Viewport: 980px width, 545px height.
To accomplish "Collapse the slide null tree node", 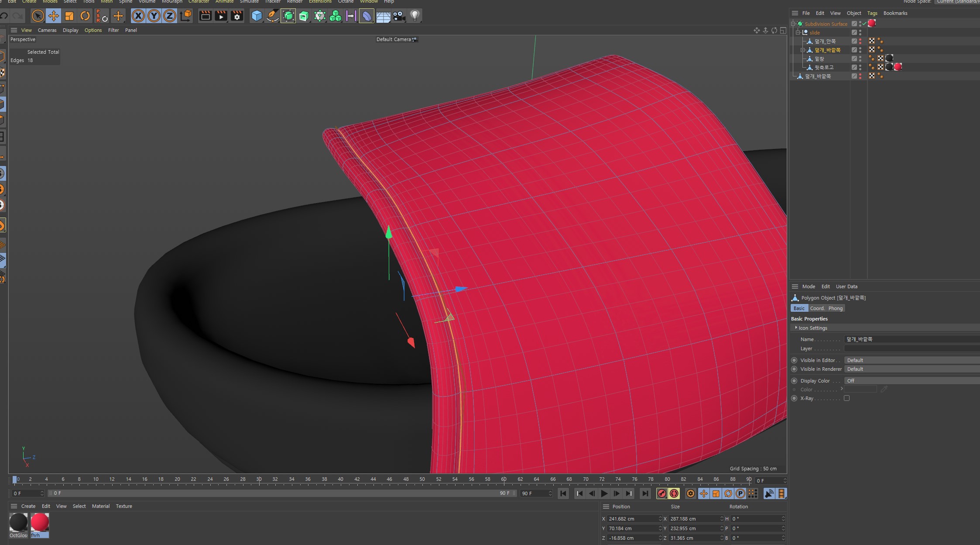I will pyautogui.click(x=798, y=32).
